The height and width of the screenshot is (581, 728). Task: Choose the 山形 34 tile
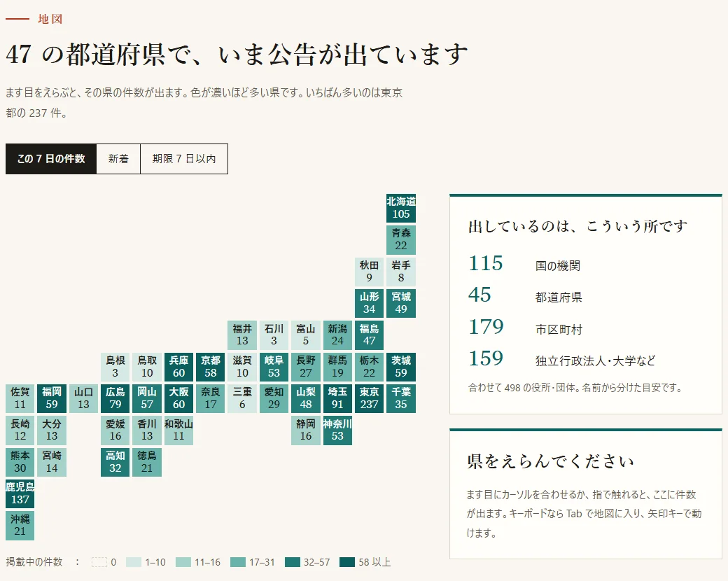[x=369, y=303]
